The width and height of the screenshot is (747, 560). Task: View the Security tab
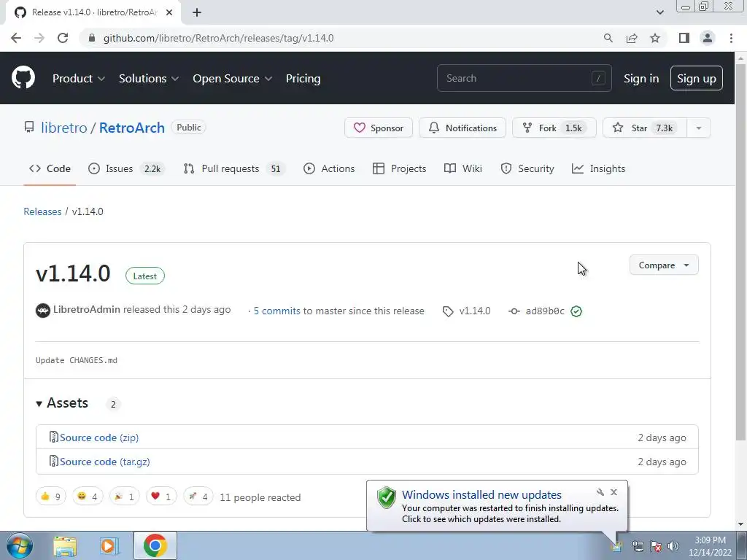[x=527, y=168]
